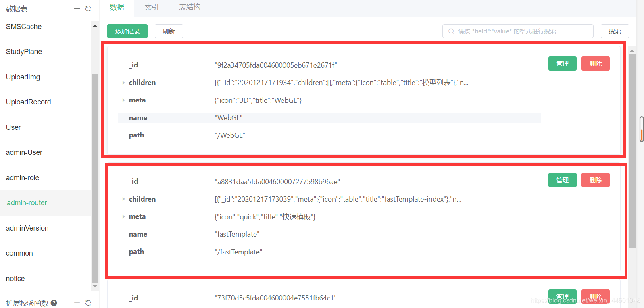Open the 表结构 tab
This screenshot has width=644, height=308.
point(190,7)
